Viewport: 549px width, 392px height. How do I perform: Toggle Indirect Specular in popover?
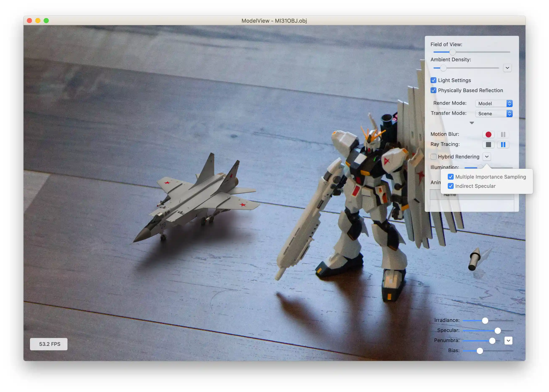coord(450,186)
